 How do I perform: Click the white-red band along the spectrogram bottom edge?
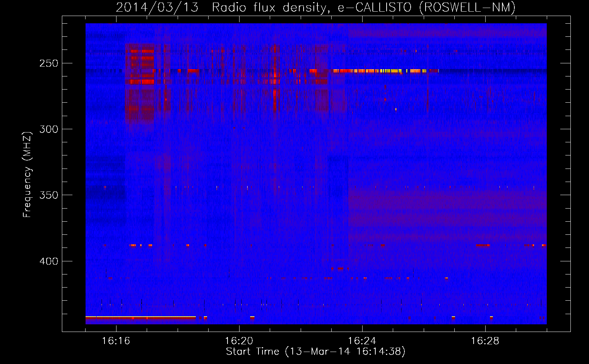click(x=141, y=318)
